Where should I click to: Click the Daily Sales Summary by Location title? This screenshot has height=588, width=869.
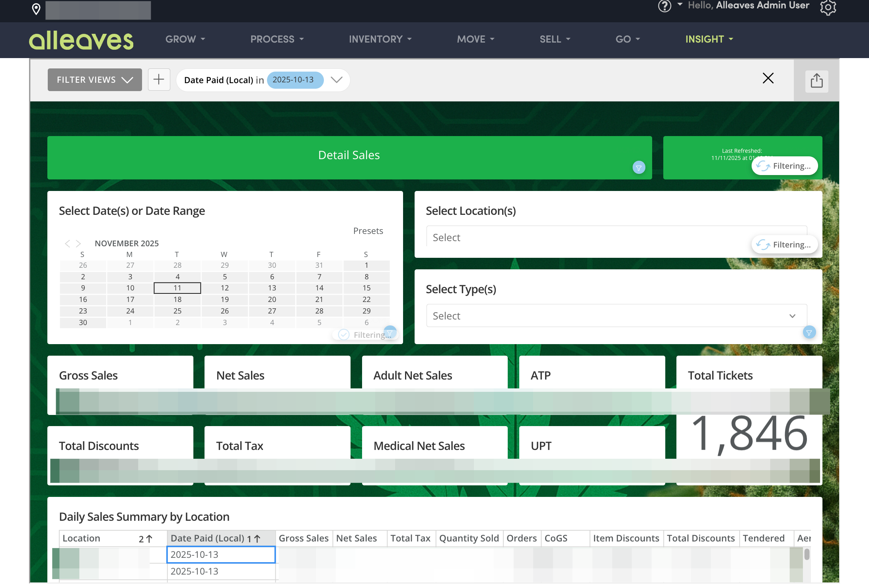[x=144, y=517]
